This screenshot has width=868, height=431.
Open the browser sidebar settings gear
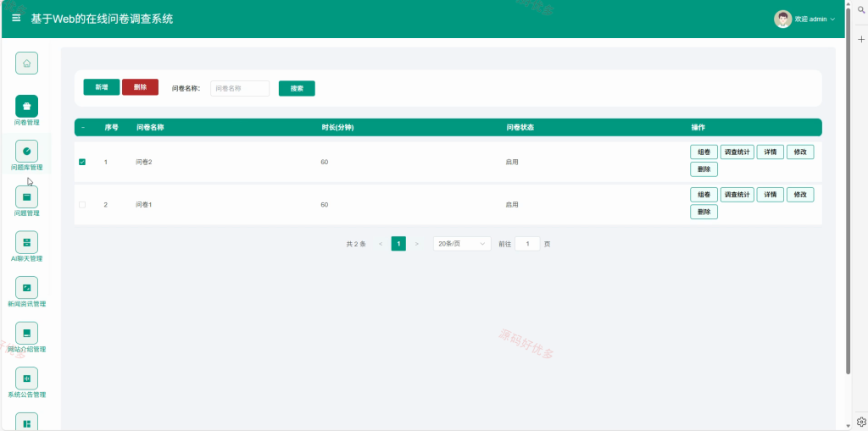click(861, 422)
